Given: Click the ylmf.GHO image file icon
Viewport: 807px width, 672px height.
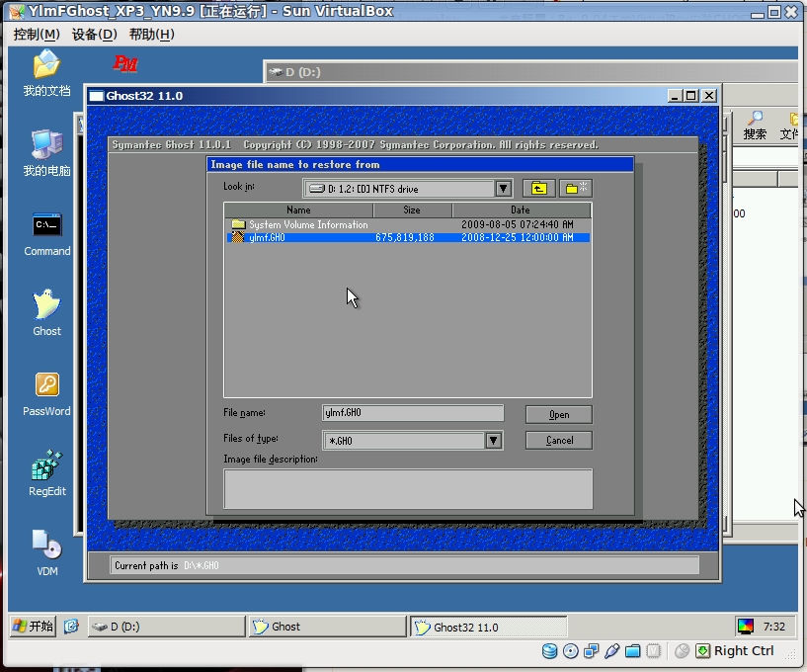Looking at the screenshot, I should (237, 237).
